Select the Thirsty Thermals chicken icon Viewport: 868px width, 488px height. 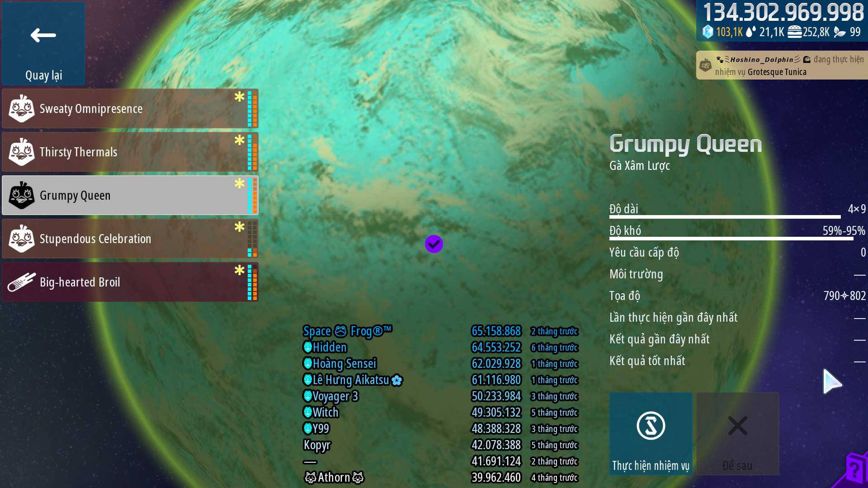coord(21,152)
